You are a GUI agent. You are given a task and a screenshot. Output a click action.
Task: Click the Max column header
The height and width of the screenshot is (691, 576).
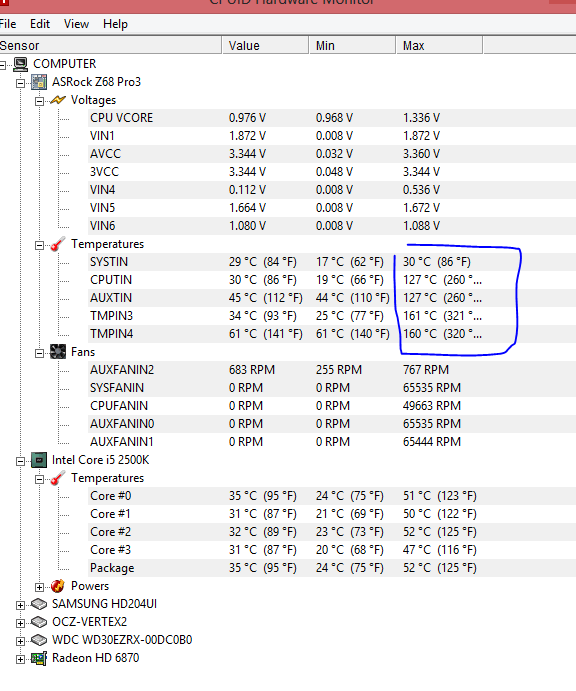[x=439, y=45]
